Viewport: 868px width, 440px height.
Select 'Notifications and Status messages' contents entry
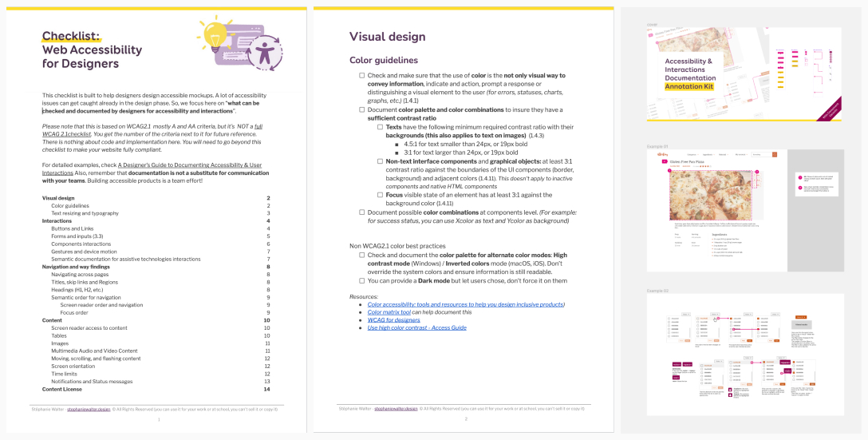[92, 381]
